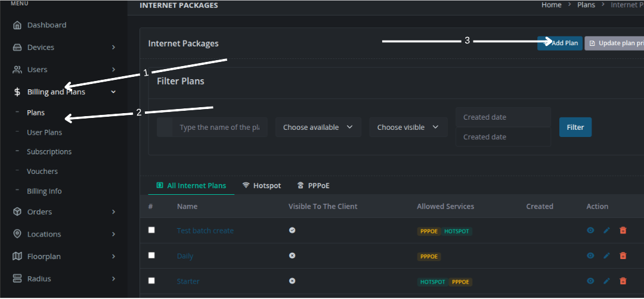Focus the plan name search field

[219, 127]
